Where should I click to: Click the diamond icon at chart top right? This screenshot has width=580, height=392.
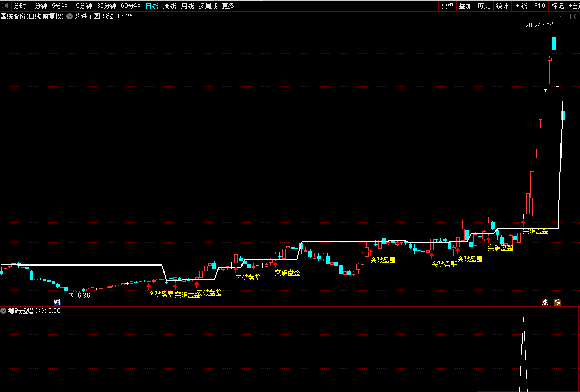click(x=563, y=17)
